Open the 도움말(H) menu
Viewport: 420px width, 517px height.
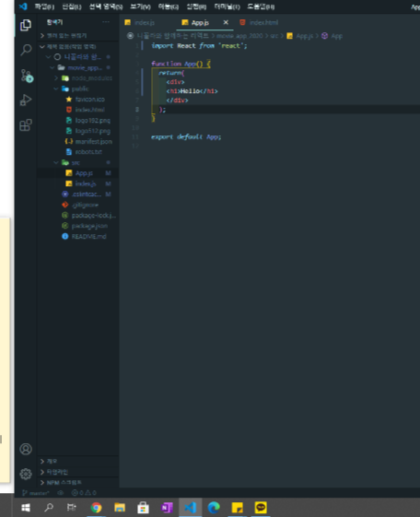tap(261, 6)
